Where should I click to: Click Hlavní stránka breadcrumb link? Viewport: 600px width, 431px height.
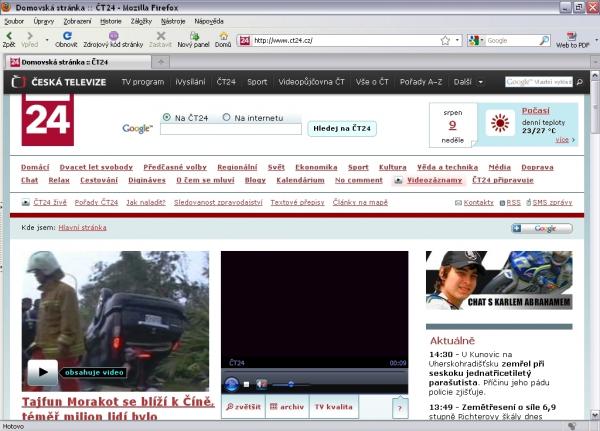click(x=82, y=228)
